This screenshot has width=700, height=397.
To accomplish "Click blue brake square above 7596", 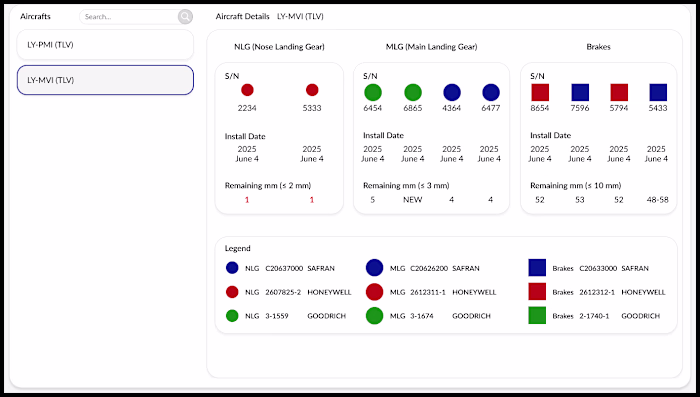I will pyautogui.click(x=580, y=92).
